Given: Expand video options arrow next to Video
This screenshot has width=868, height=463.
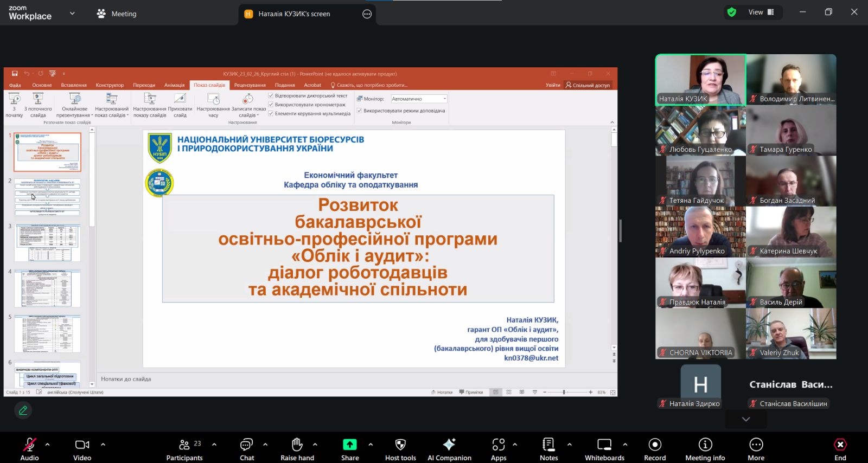Looking at the screenshot, I should tap(103, 445).
